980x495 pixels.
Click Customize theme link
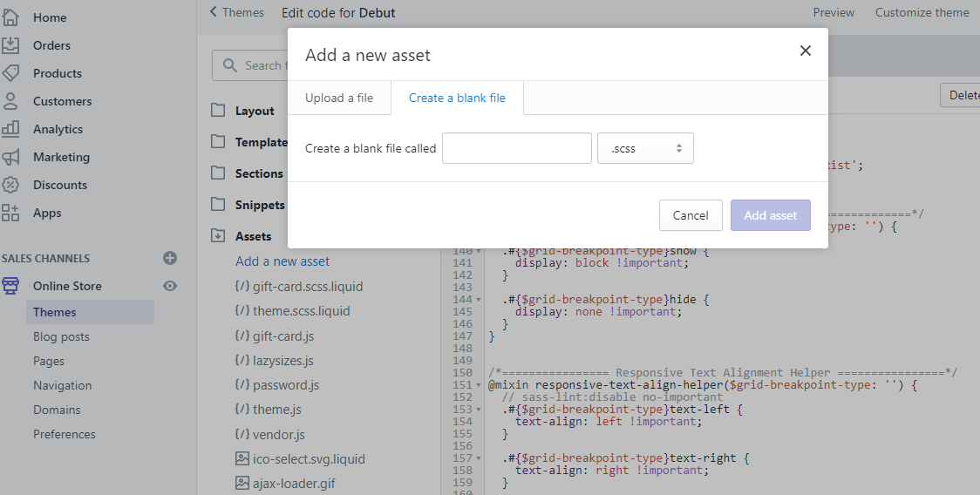922,12
